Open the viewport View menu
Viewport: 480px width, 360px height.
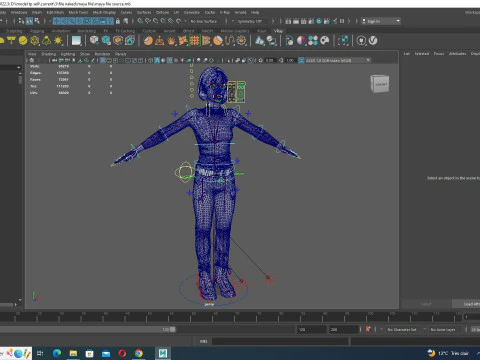click(x=32, y=54)
